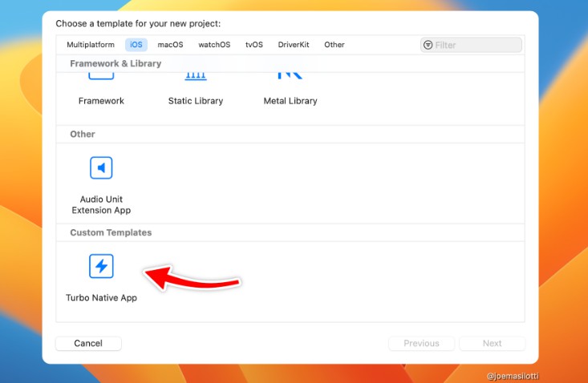Viewport: 588px width, 383px height.
Task: Click the filter icon in search field
Action: (x=428, y=45)
